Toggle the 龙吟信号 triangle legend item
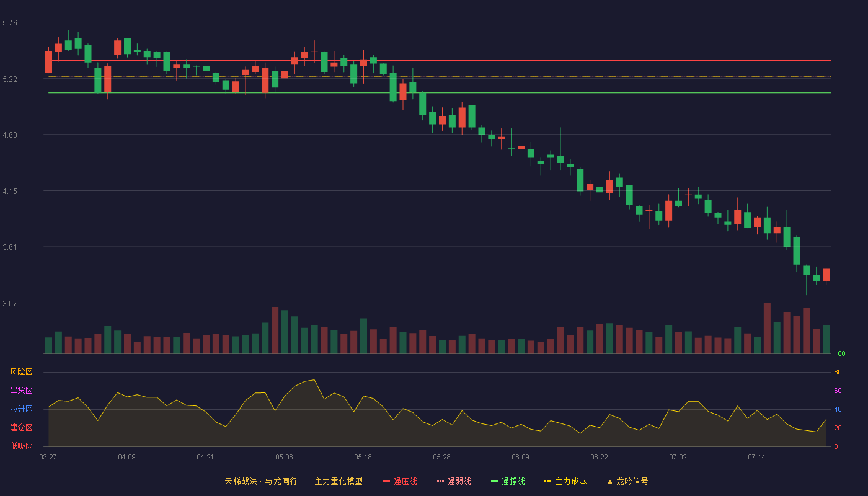This screenshot has width=868, height=496. tap(627, 481)
